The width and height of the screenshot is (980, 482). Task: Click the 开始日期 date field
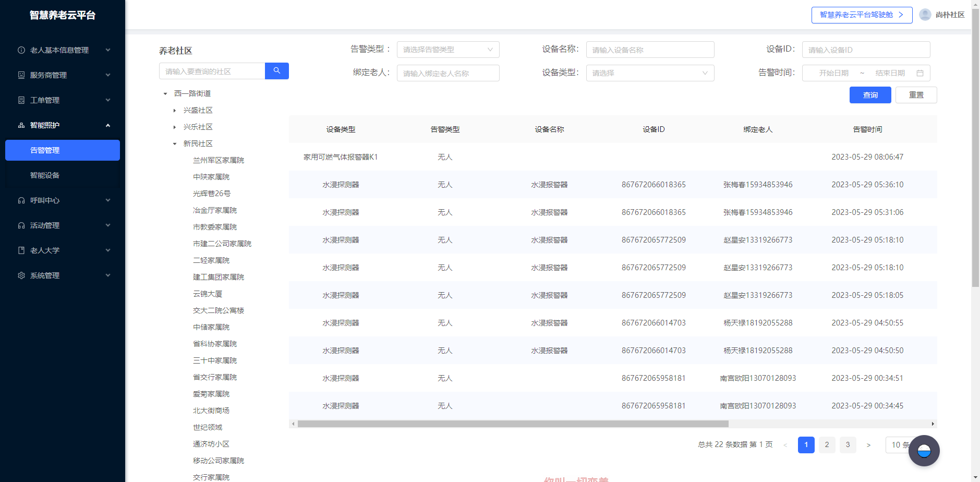[833, 73]
